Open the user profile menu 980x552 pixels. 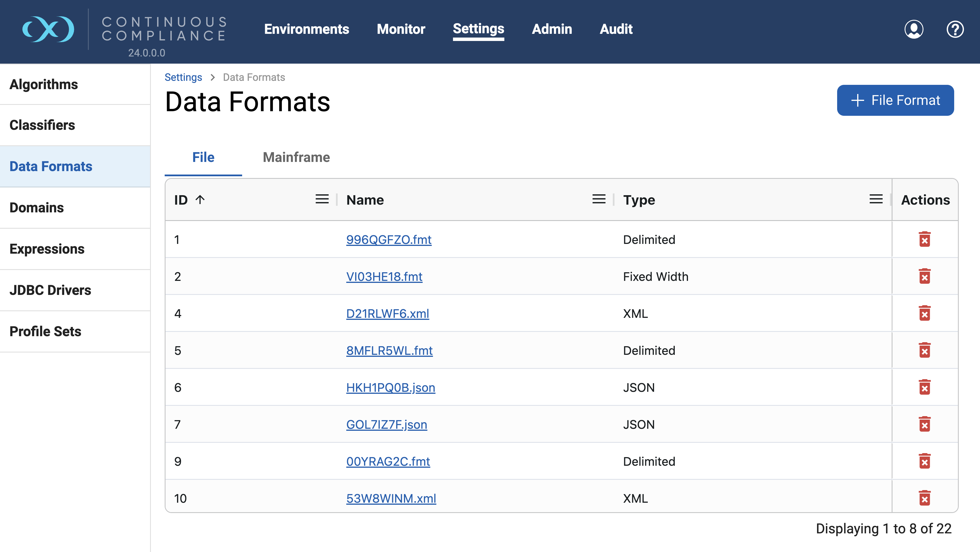click(x=914, y=29)
